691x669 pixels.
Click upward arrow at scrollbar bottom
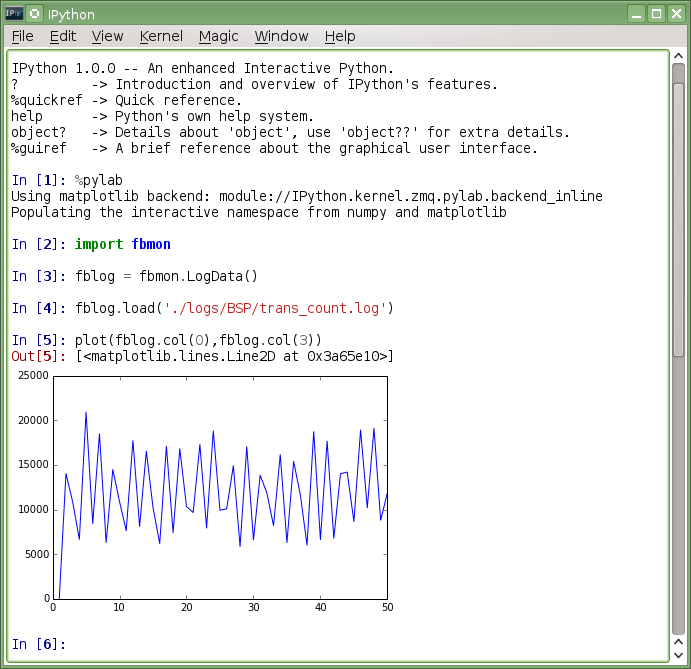(x=679, y=642)
